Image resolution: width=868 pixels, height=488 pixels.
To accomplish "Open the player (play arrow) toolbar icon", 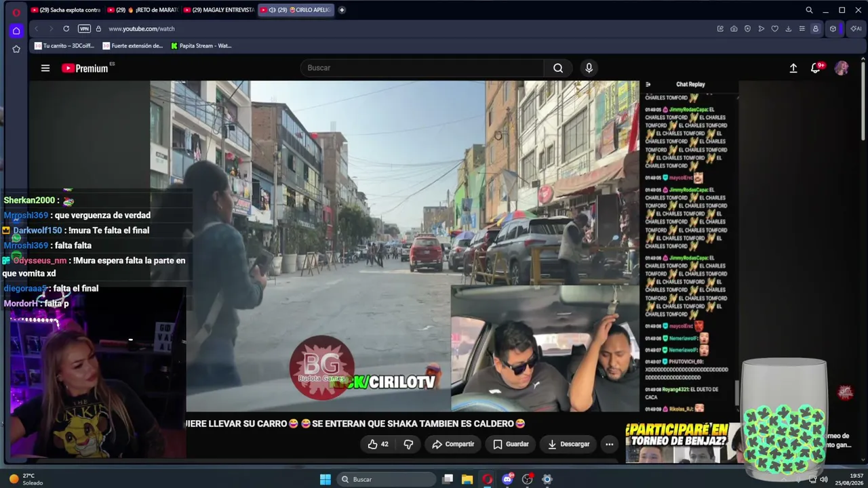I will (762, 28).
